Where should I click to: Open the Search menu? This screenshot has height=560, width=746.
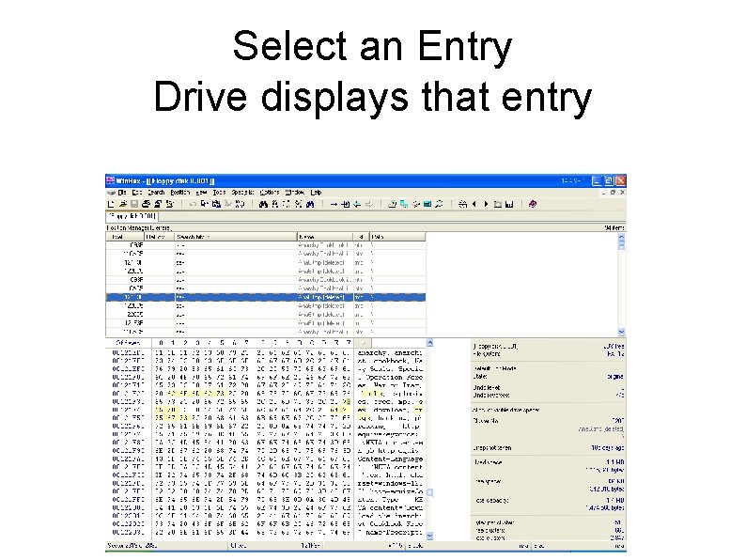(x=156, y=193)
